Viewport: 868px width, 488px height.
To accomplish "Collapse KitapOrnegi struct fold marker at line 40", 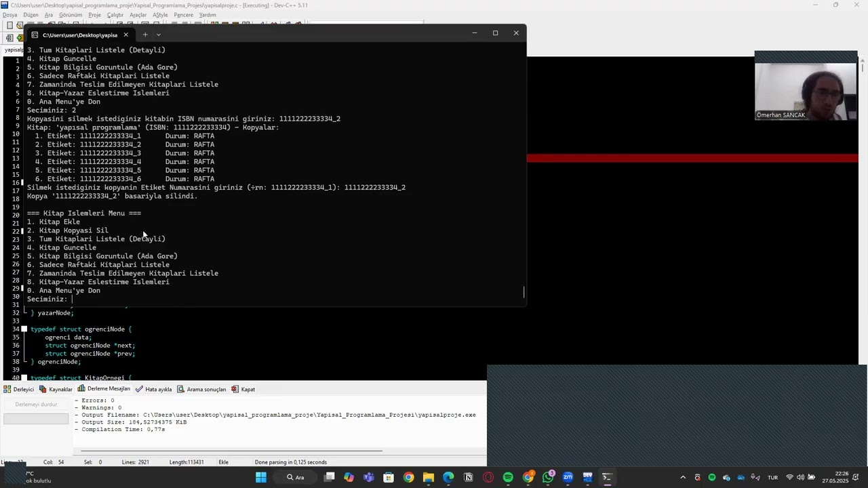I will (x=24, y=378).
